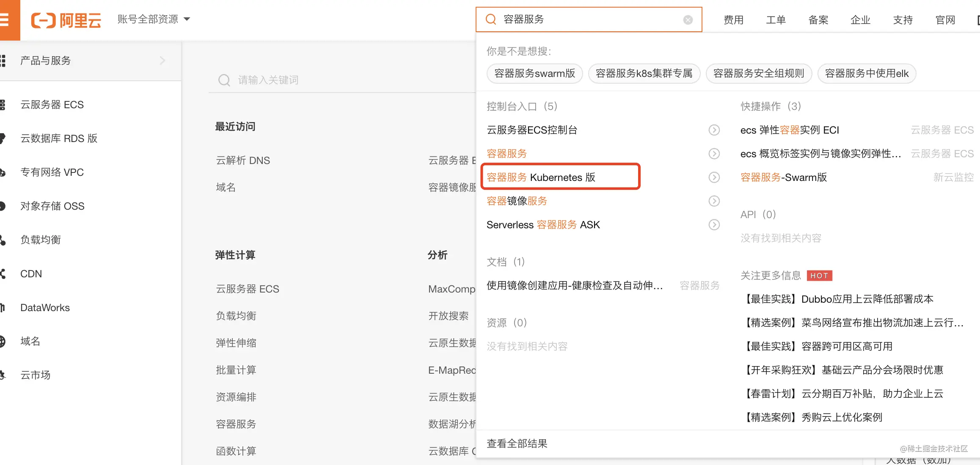Screen dimensions: 980x465
Task: Open CDN in the left sidebar
Action: 31,274
